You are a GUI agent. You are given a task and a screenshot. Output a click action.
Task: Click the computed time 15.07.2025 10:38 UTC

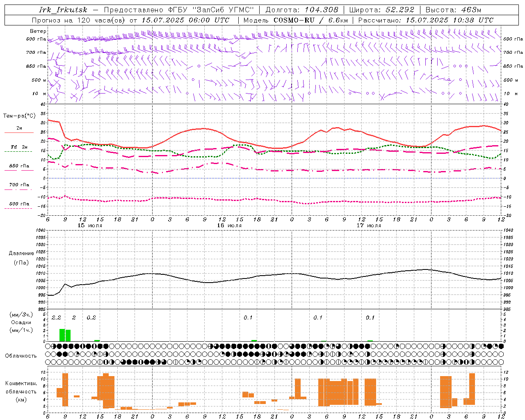point(450,20)
